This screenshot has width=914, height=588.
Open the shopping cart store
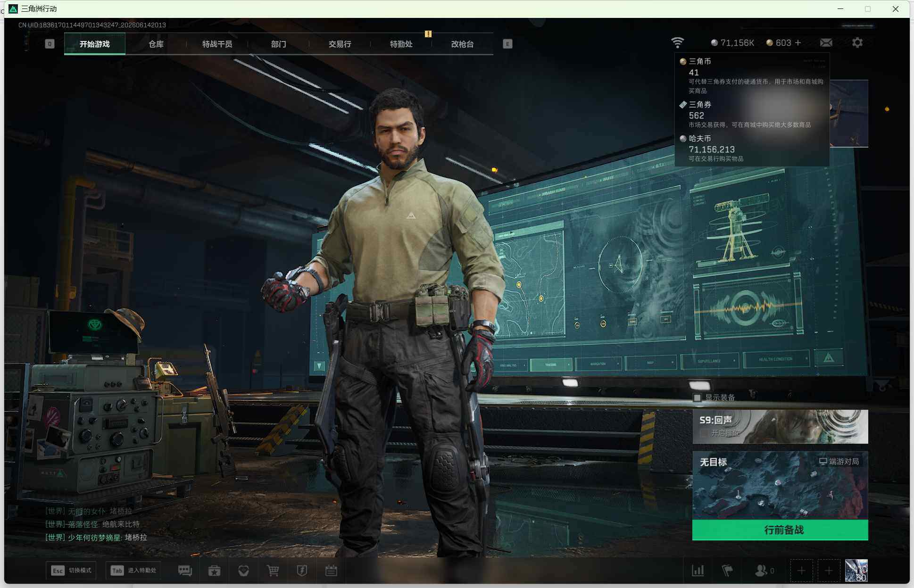[x=273, y=571]
